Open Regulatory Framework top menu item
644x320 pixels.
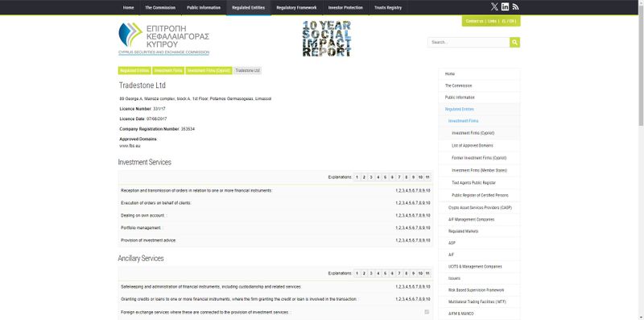[296, 7]
